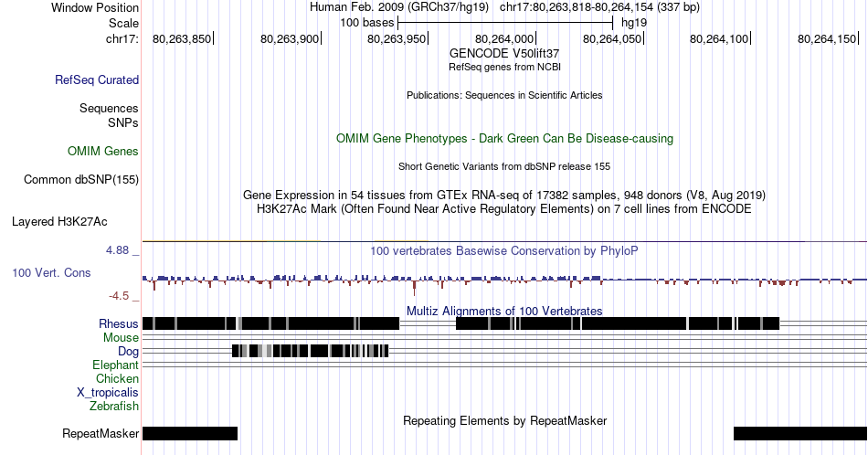Click the position marker 80,263,850
Image resolution: width=868 pixels, height=455 pixels.
[182, 38]
